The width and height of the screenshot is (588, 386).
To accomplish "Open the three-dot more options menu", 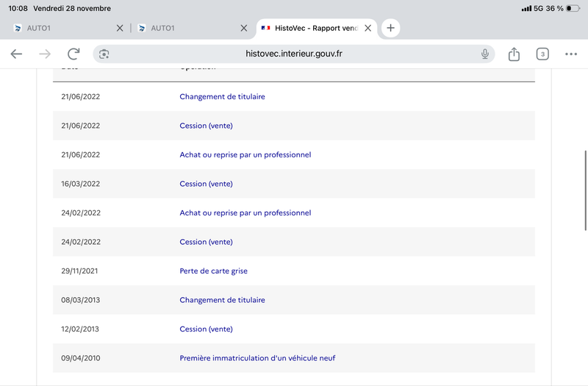I will pos(571,54).
